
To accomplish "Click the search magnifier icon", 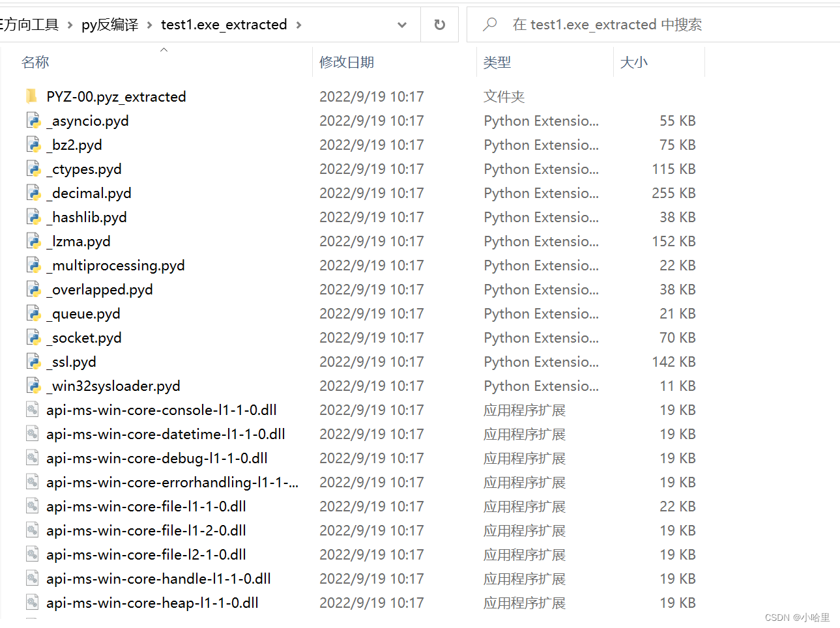I will (490, 25).
